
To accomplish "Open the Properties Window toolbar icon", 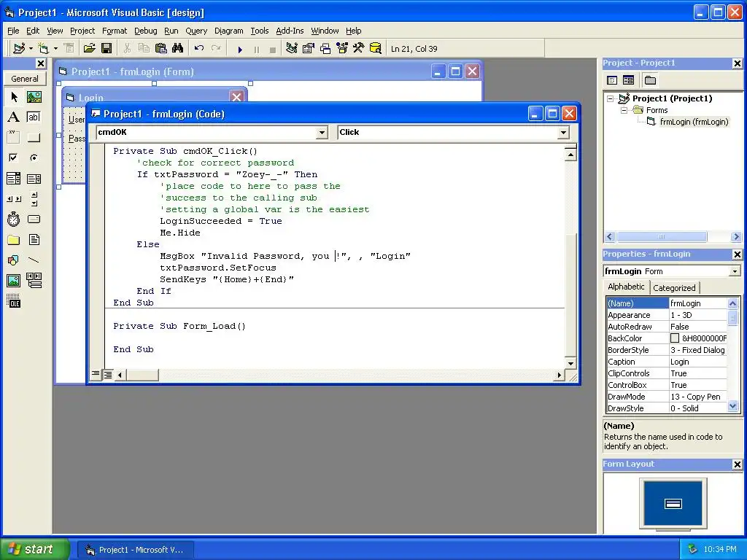I will click(309, 48).
